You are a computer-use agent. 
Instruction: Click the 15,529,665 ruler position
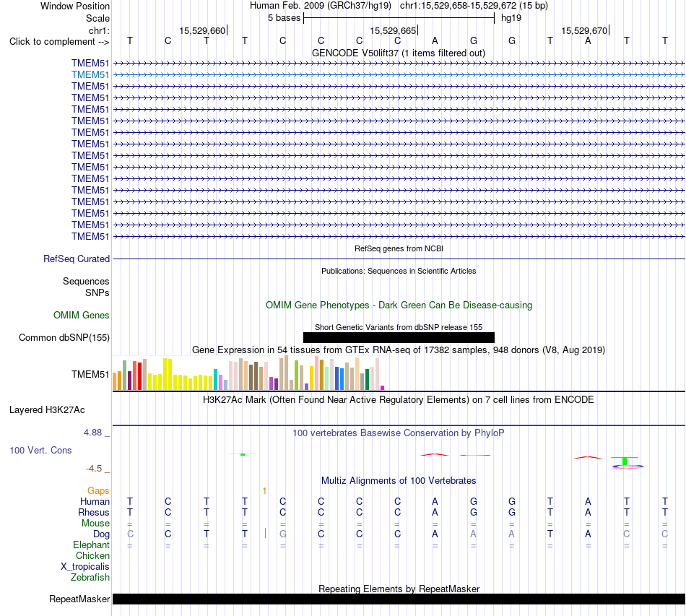click(x=393, y=30)
